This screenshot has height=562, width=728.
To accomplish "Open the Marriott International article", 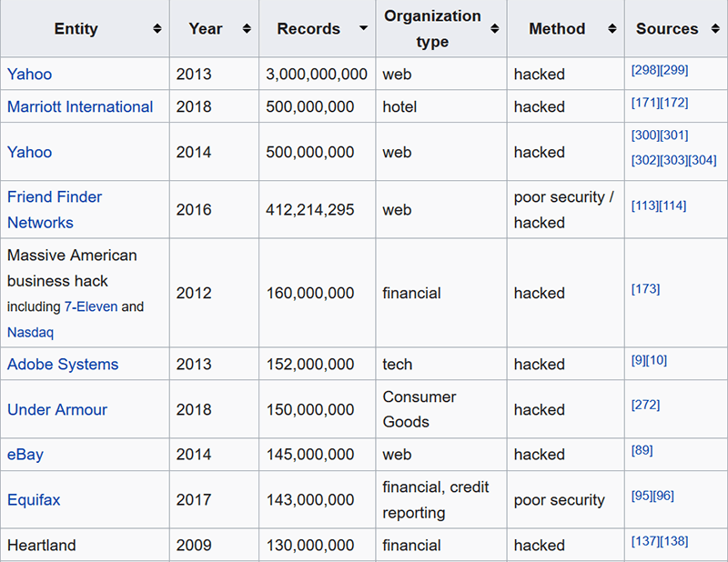I will click(77, 106).
